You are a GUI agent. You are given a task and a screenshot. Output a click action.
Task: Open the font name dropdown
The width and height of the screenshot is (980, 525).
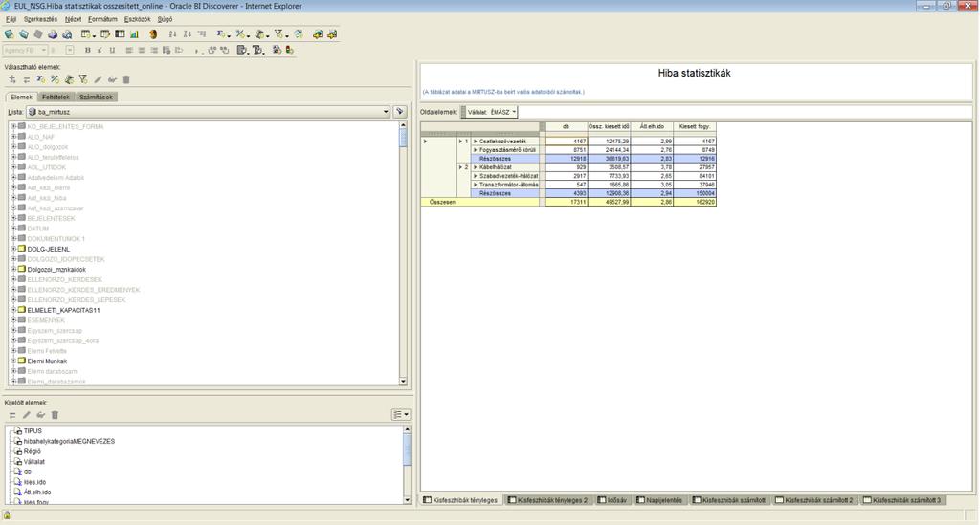(x=43, y=50)
